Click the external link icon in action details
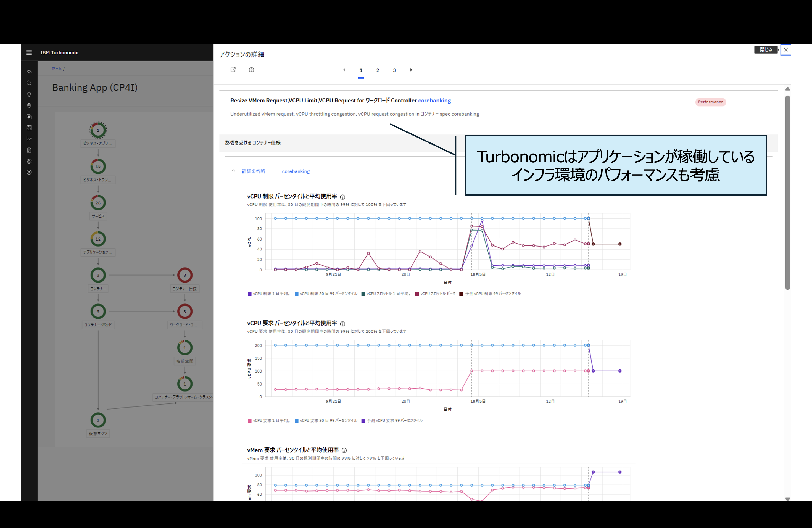The width and height of the screenshot is (812, 528). click(233, 70)
